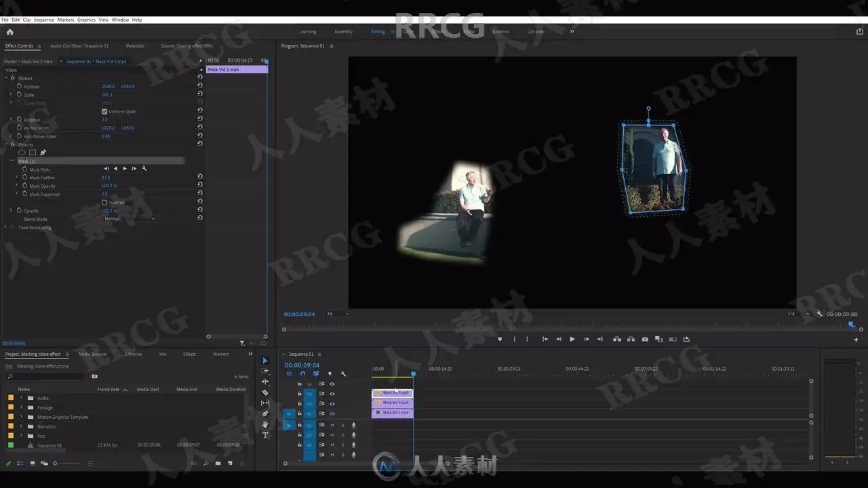Select the Selection tool in the tools panel
The width and height of the screenshot is (868, 488).
[265, 361]
